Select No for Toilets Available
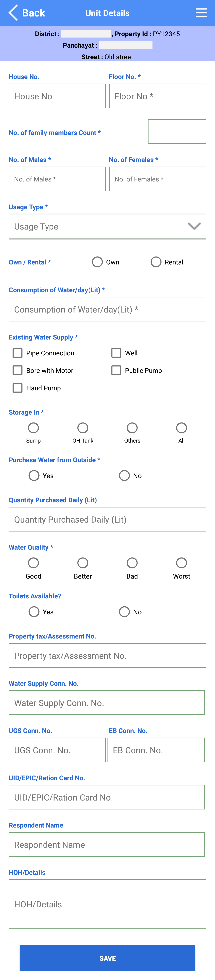The width and height of the screenshot is (215, 980). [124, 612]
